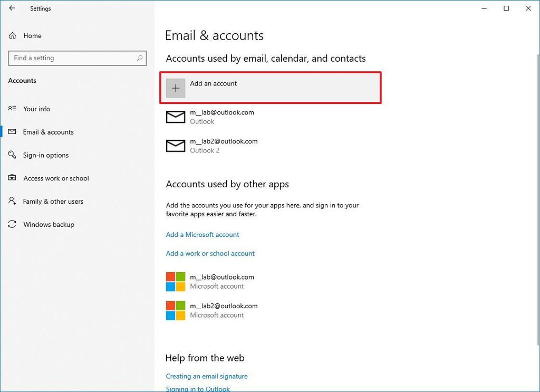Select the Your info person icon

pyautogui.click(x=12, y=109)
